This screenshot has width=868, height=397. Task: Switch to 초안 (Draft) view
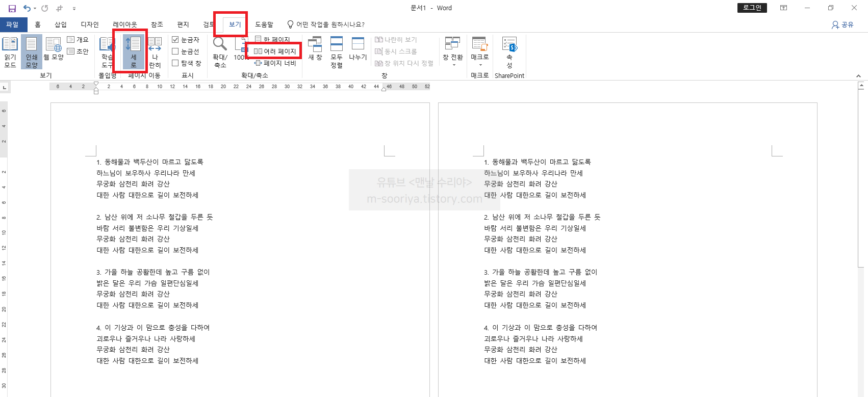tap(78, 51)
